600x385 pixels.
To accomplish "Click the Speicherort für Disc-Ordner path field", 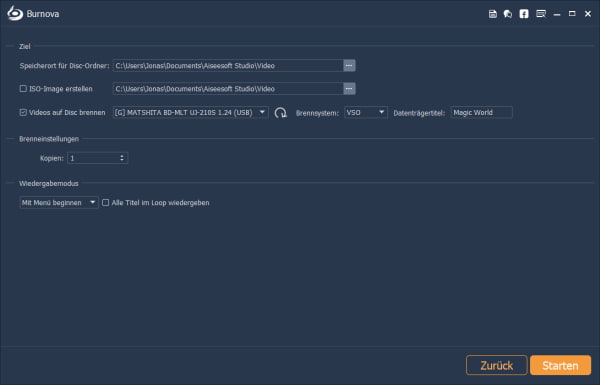I will tap(228, 66).
